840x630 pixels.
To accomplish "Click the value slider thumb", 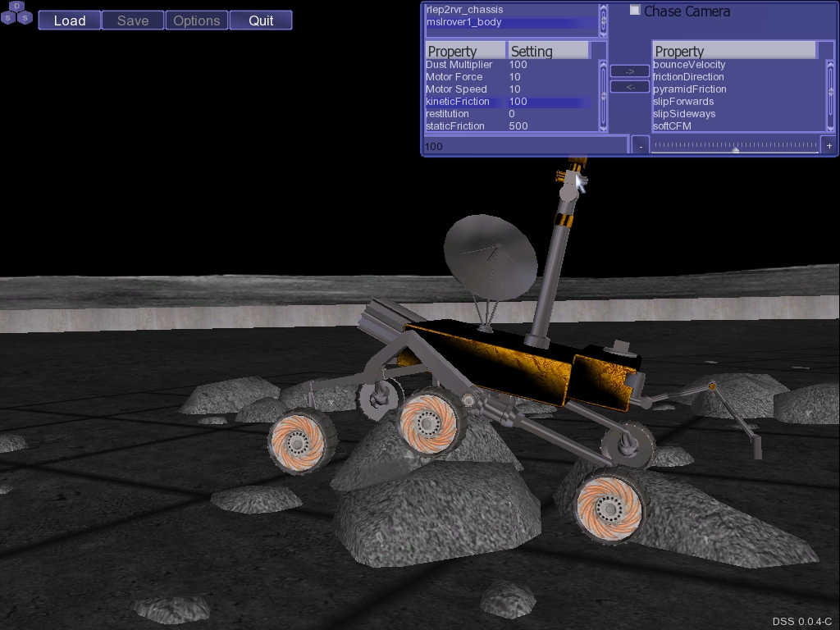I will coord(736,150).
